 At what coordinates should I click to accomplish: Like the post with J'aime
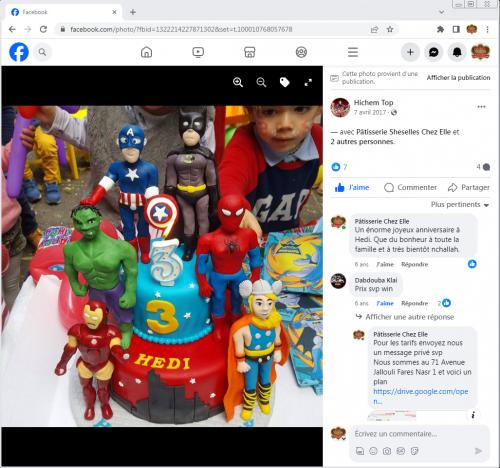(x=352, y=187)
